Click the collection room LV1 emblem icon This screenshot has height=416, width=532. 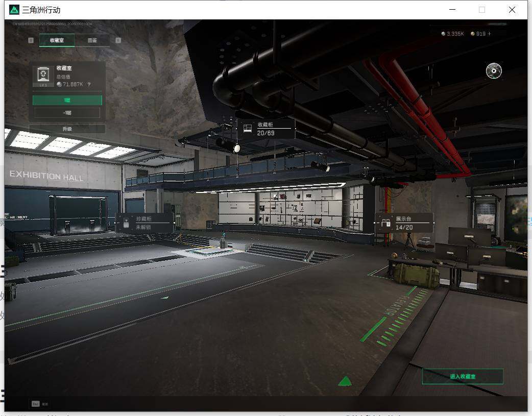coord(43,77)
